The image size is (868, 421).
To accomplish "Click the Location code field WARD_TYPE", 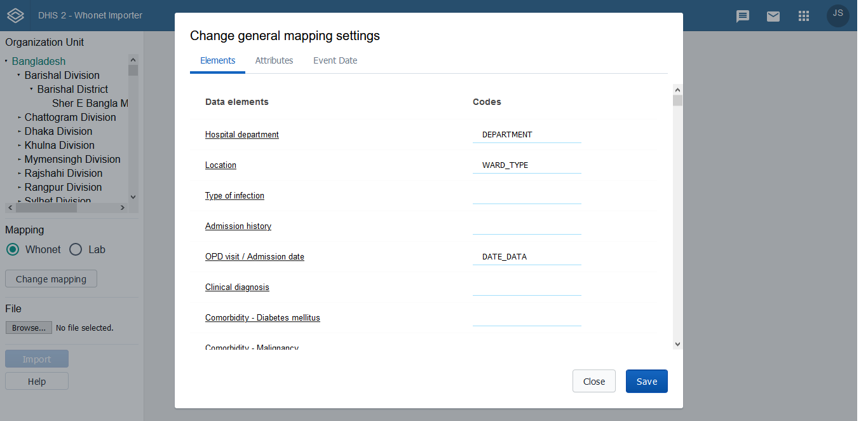I will pyautogui.click(x=527, y=165).
